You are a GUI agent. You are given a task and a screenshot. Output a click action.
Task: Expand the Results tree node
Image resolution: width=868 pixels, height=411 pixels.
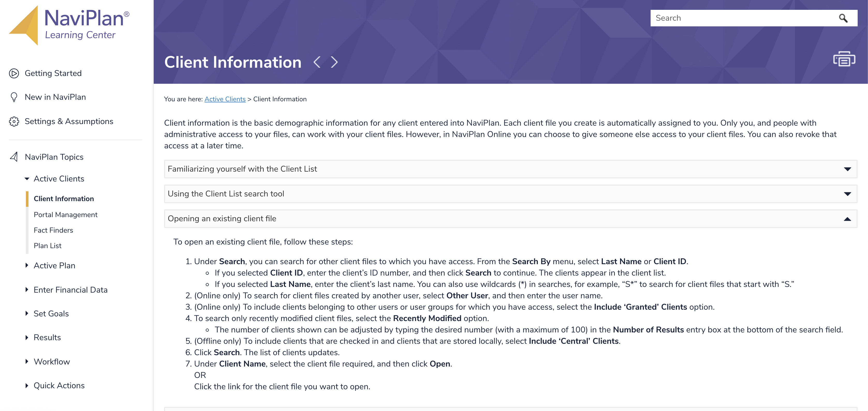coord(27,338)
